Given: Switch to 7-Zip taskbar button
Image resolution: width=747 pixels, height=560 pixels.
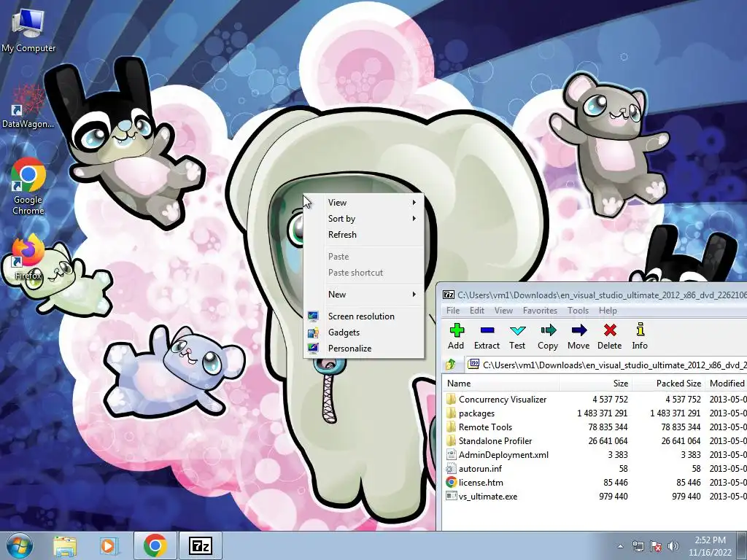Looking at the screenshot, I should pyautogui.click(x=200, y=545).
